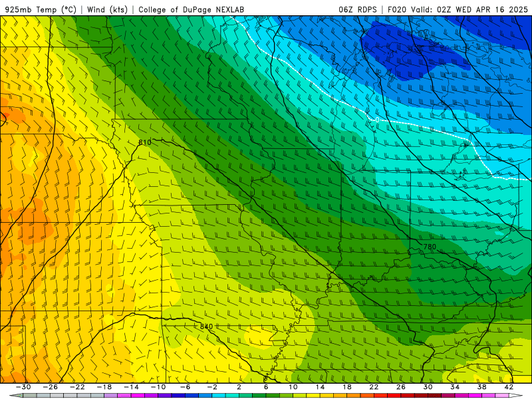Click the "F020" forecast hour label
The width and height of the screenshot is (532, 399).
(397, 9)
